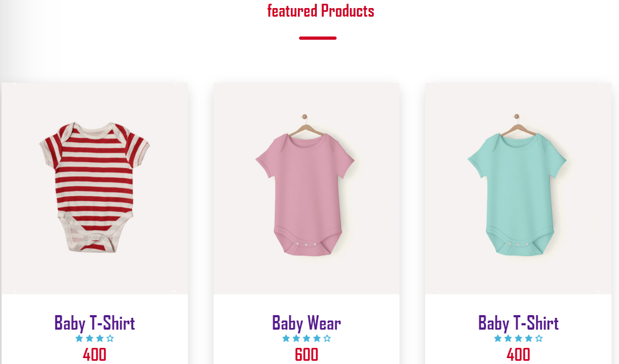619x364 pixels.
Task: Click the empty fifth star under teal Baby T-Shirt
Action: [539, 338]
